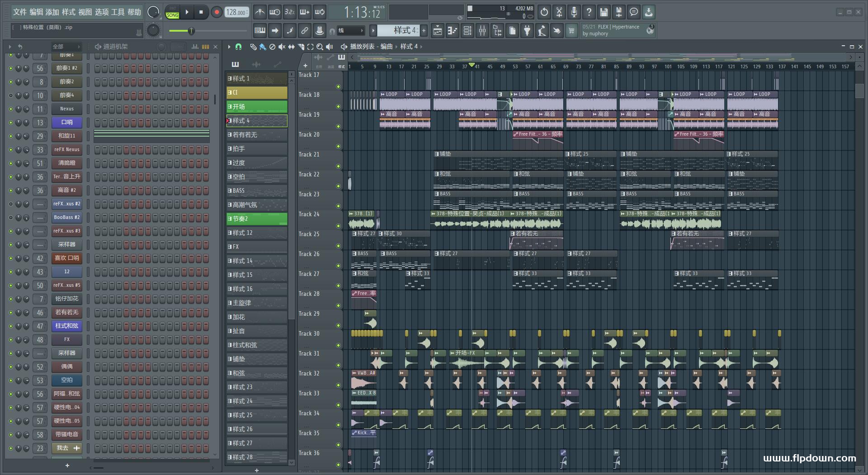Open the mixer toolbar button
The height and width of the screenshot is (475, 868).
pyautogui.click(x=482, y=31)
